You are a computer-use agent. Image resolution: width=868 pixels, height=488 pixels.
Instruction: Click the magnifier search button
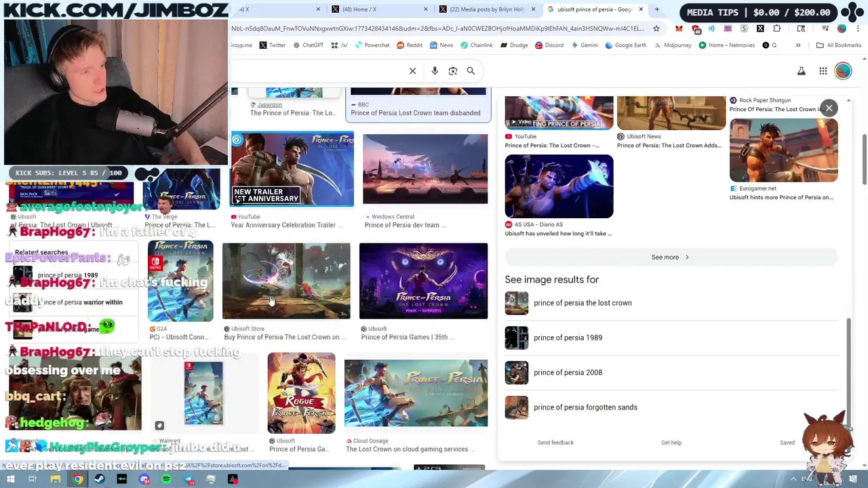[x=471, y=70]
